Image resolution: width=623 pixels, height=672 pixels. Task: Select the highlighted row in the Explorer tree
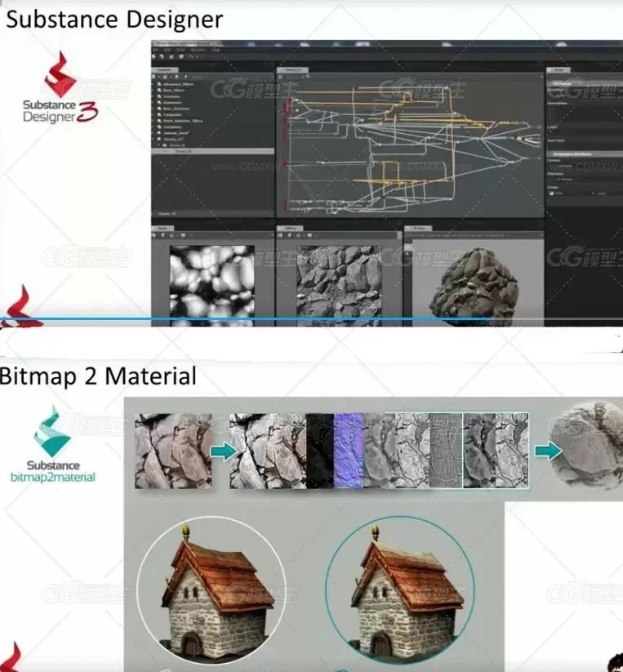(213, 151)
